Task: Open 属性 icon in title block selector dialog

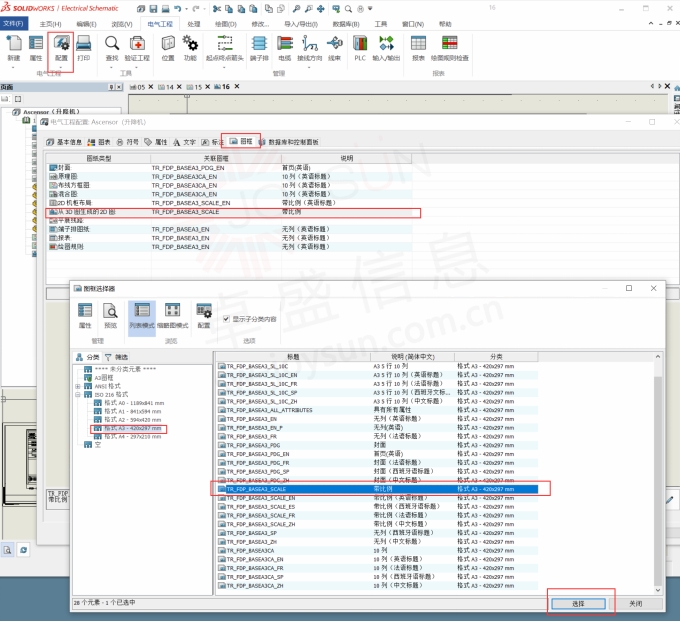Action: [x=85, y=316]
